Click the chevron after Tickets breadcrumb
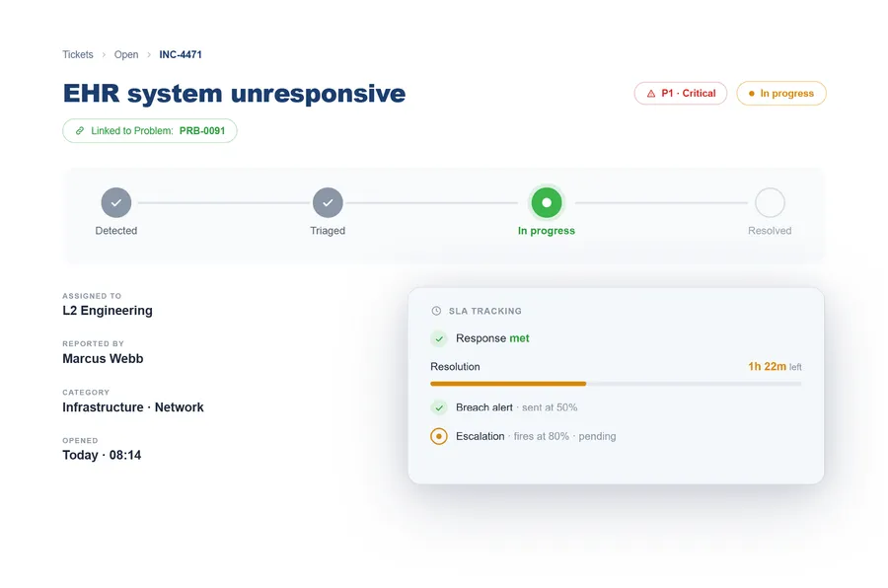This screenshot has height=588, width=888. coord(104,55)
